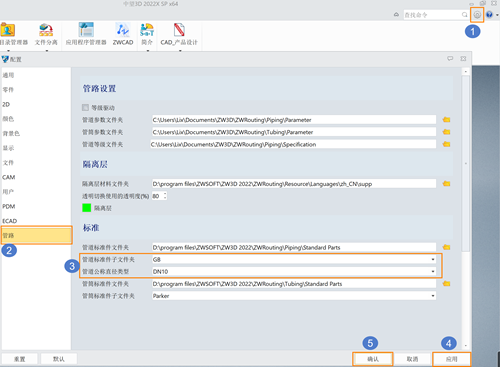500x367 pixels.
Task: Click the 默认 (default) button
Action: coord(59,359)
